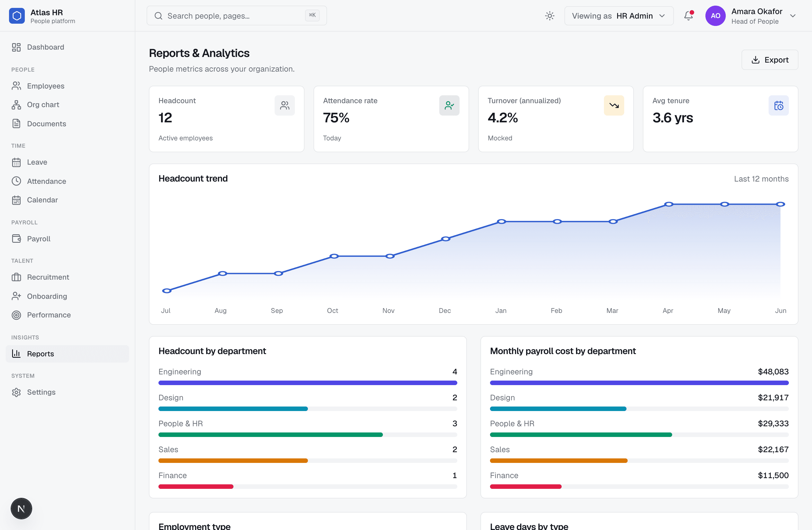Click the Employees people icon in sidebar

[x=16, y=86]
